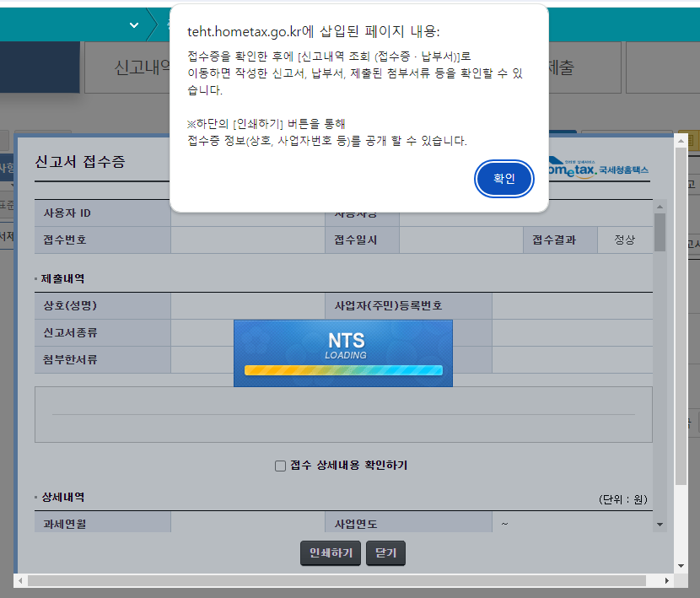Viewport: 700px width, 598px height.
Task: Click the 닫기 button to close the receipt
Action: pos(385,553)
